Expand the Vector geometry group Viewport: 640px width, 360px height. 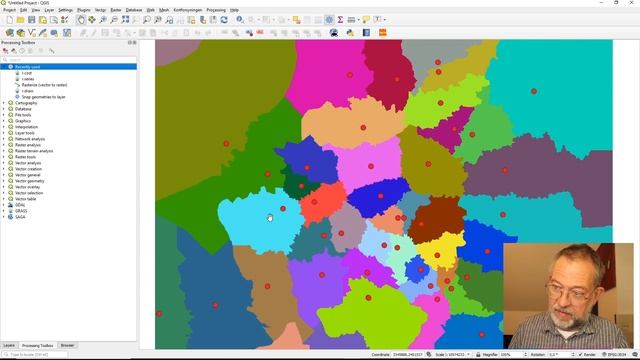(4, 181)
